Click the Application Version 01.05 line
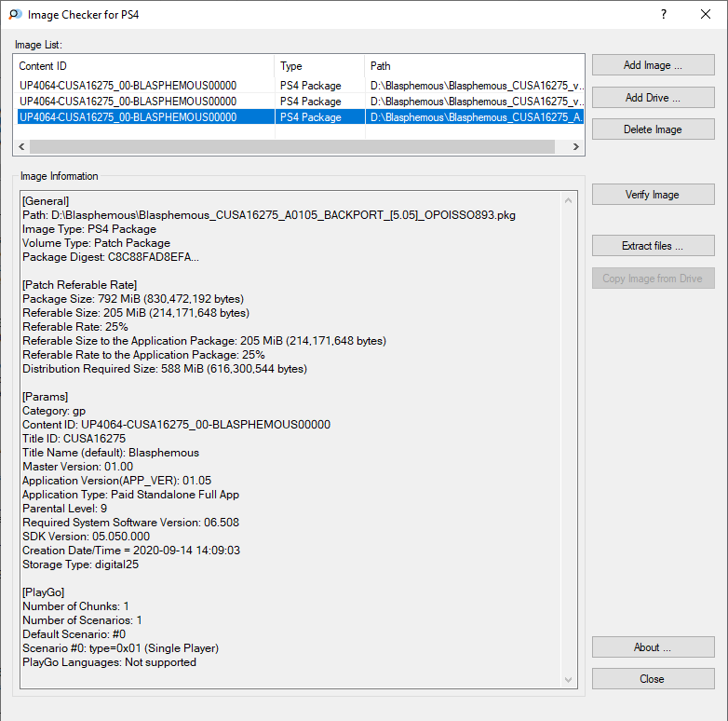This screenshot has height=721, width=728. click(x=116, y=481)
